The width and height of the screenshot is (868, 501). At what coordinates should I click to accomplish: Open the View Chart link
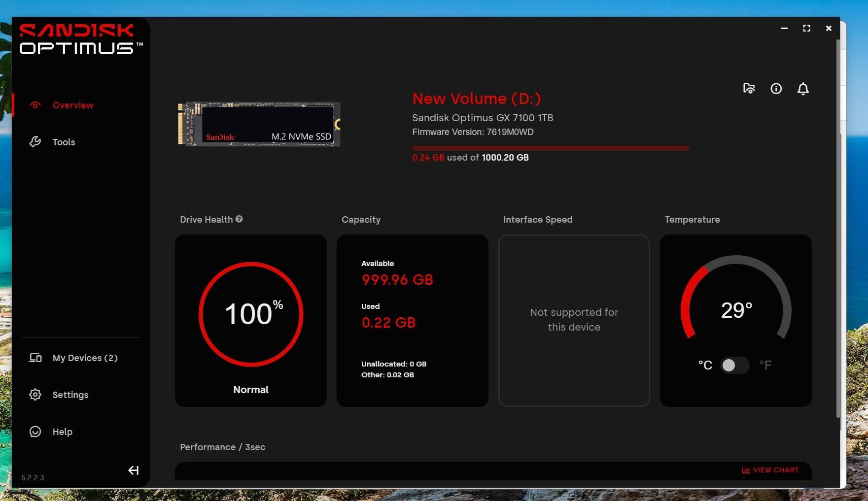[770, 470]
